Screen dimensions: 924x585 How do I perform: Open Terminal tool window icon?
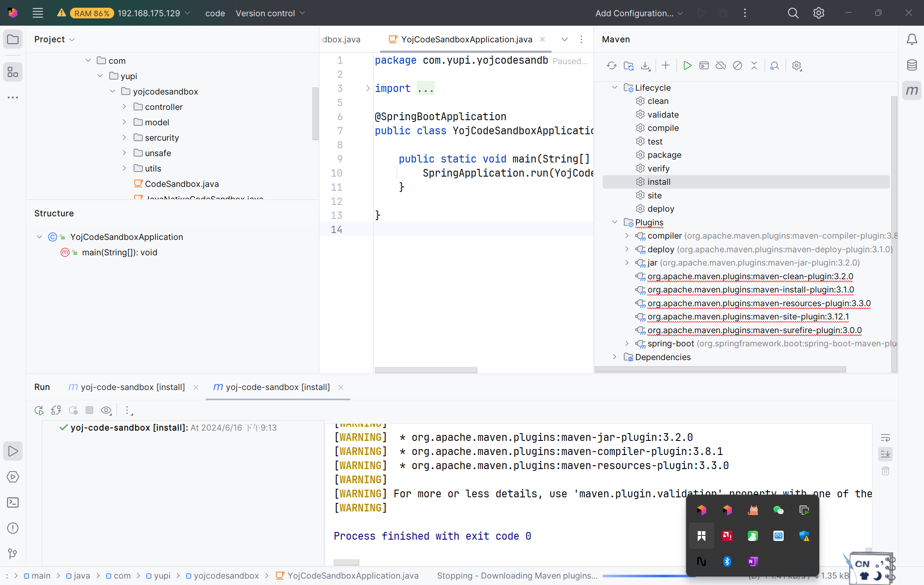(x=13, y=502)
